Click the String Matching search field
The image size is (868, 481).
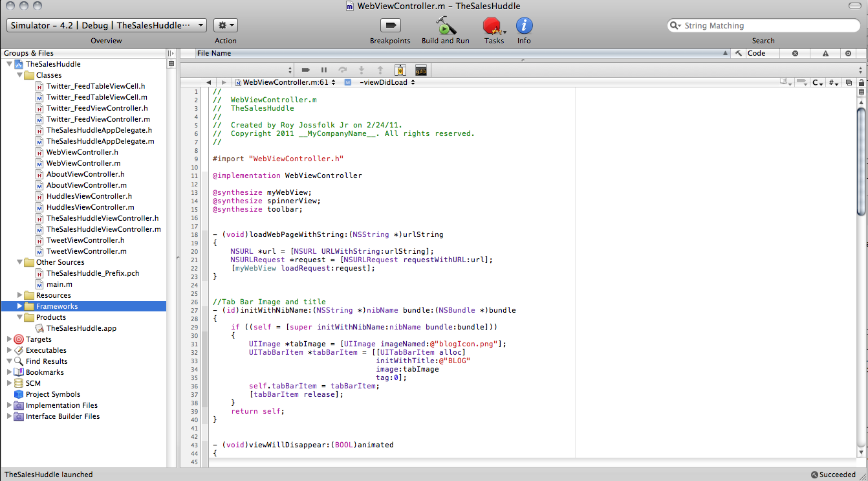coord(763,26)
